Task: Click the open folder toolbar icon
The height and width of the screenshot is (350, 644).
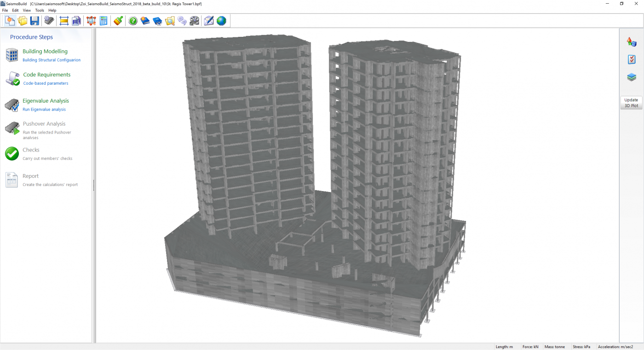Action: tap(22, 21)
